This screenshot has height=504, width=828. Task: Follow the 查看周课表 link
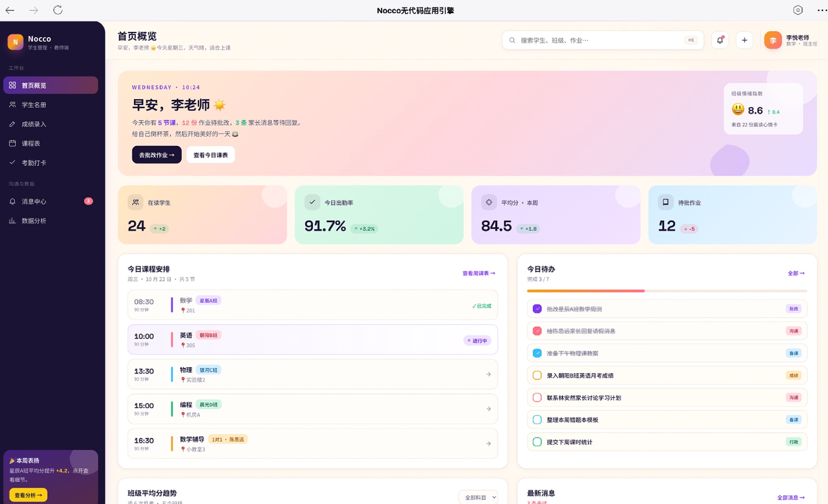pyautogui.click(x=479, y=273)
